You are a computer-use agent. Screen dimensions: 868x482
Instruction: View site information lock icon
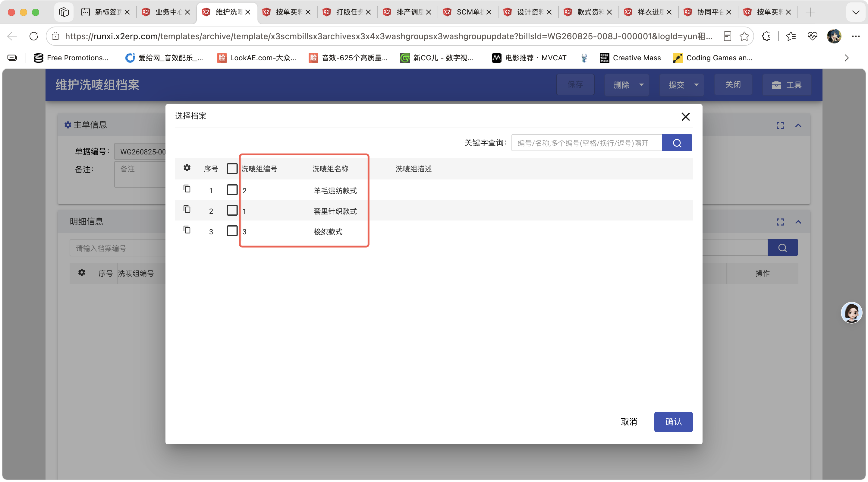[x=55, y=36]
